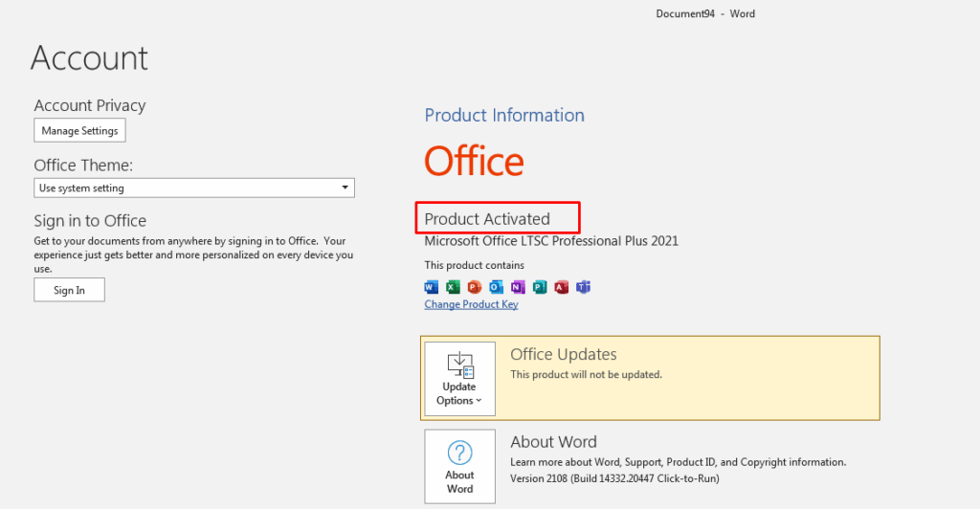Click the orange Office logo text
Viewport: 980px width, 509px height.
click(x=475, y=161)
